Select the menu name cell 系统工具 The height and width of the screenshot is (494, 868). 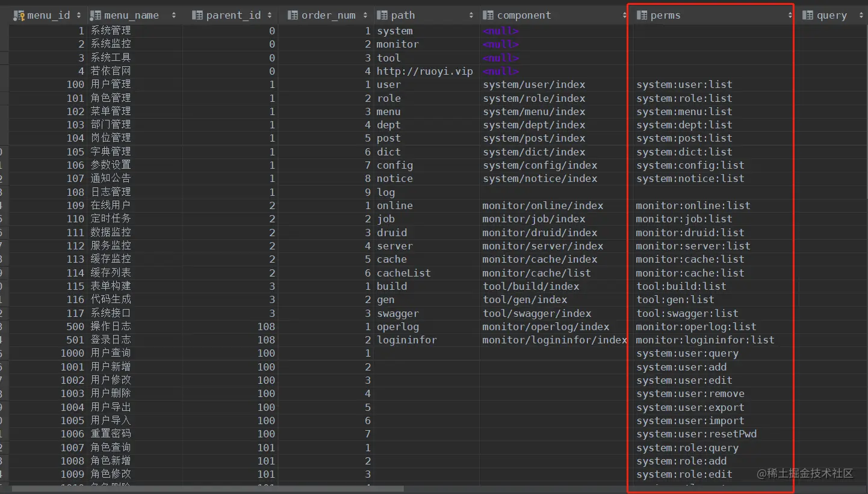coord(111,58)
